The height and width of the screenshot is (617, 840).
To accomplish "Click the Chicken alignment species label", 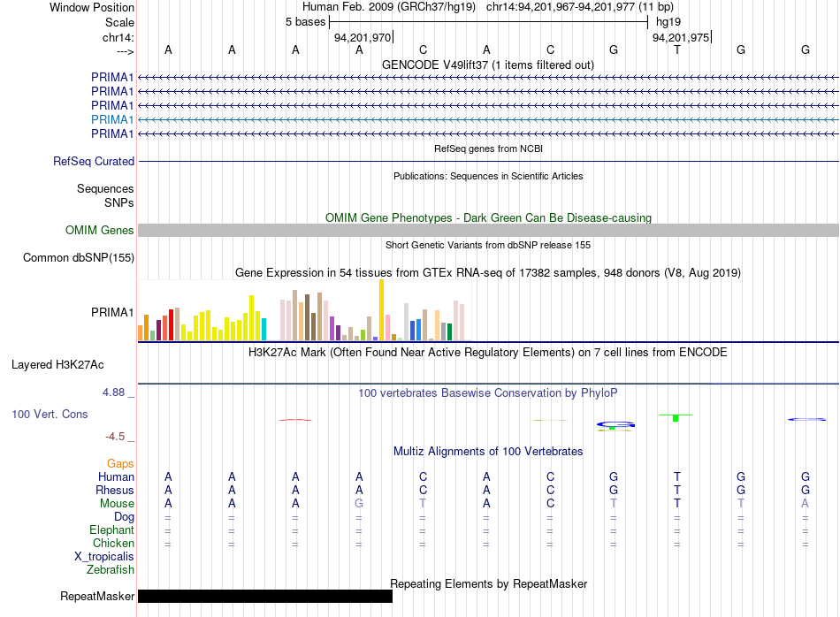I will click(113, 543).
